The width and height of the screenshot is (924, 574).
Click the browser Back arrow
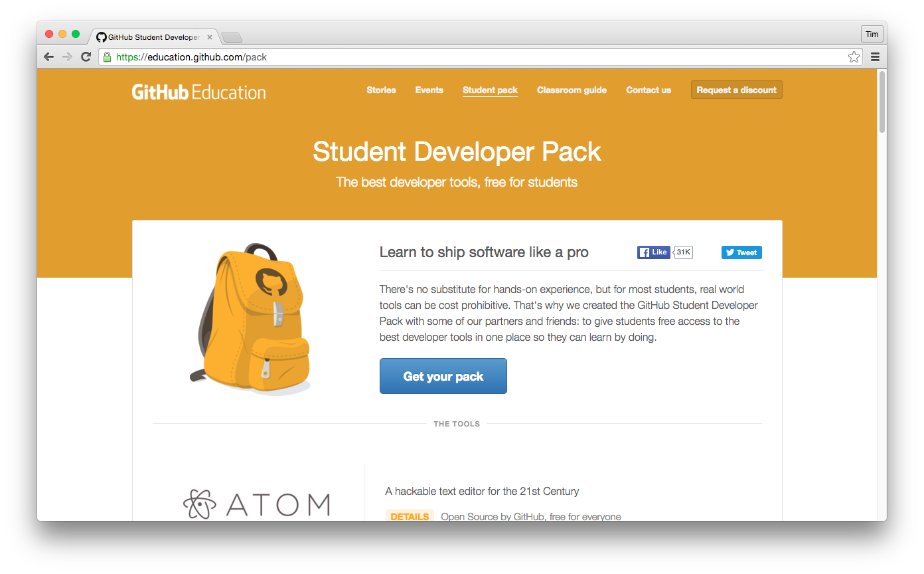tap(48, 57)
